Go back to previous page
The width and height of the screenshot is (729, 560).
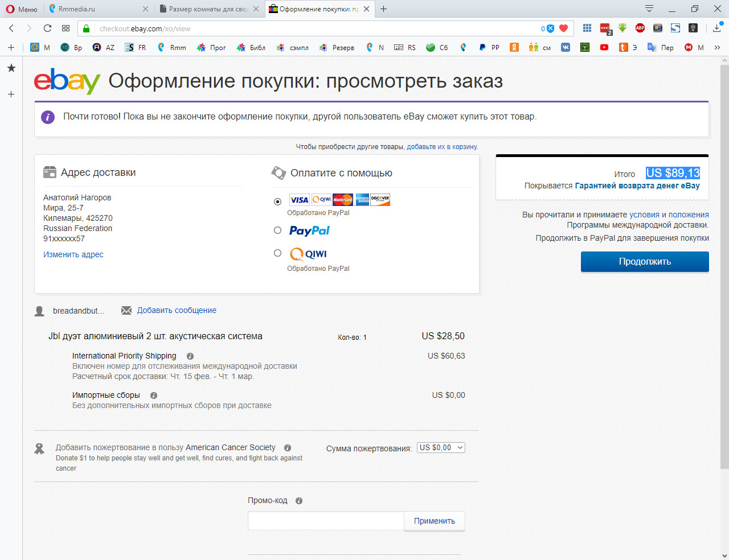click(x=11, y=28)
